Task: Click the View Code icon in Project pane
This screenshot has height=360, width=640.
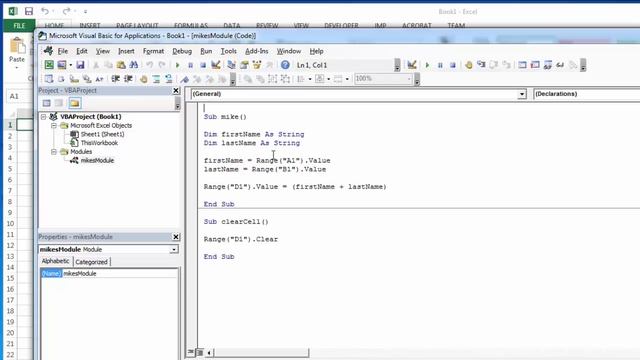Action: [47, 103]
